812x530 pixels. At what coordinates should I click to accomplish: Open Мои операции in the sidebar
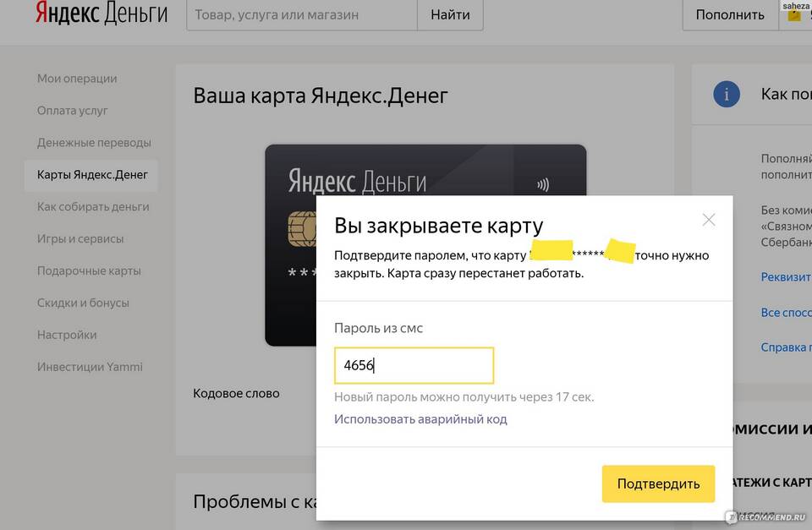[x=77, y=78]
